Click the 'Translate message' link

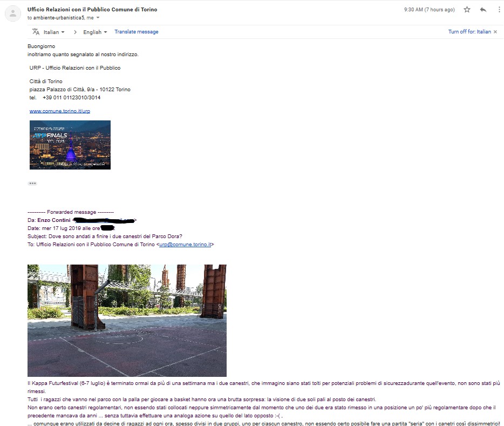136,32
